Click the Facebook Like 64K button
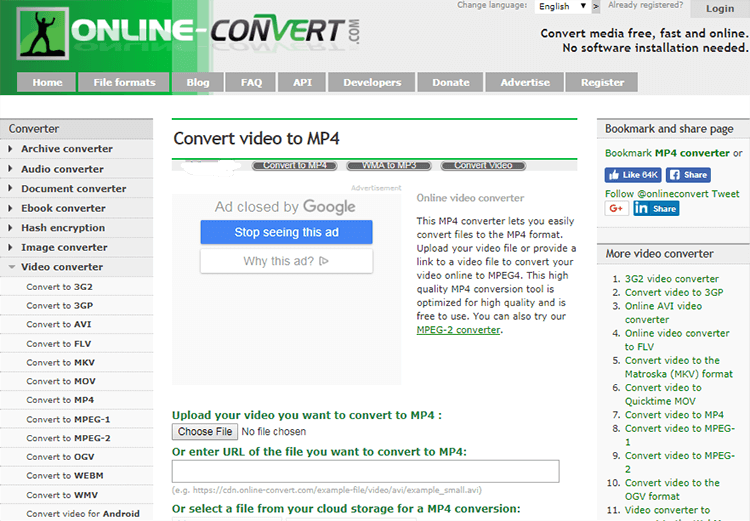750x521 pixels. [x=633, y=175]
